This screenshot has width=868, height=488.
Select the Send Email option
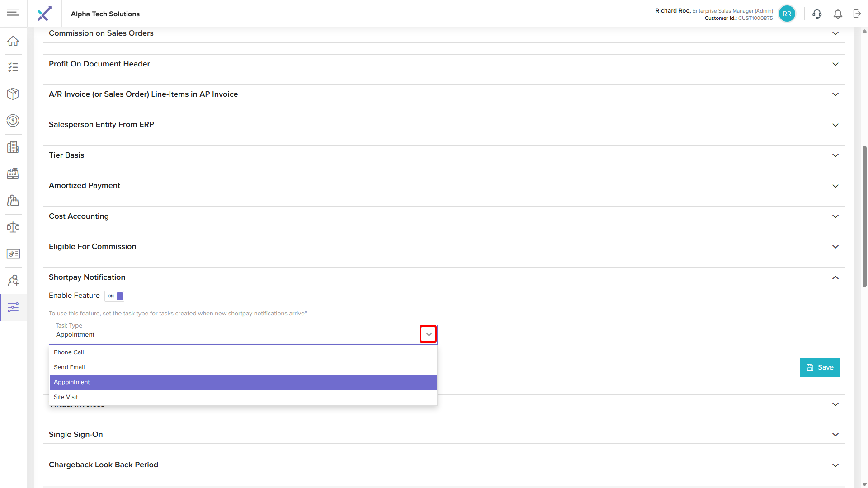coord(69,367)
